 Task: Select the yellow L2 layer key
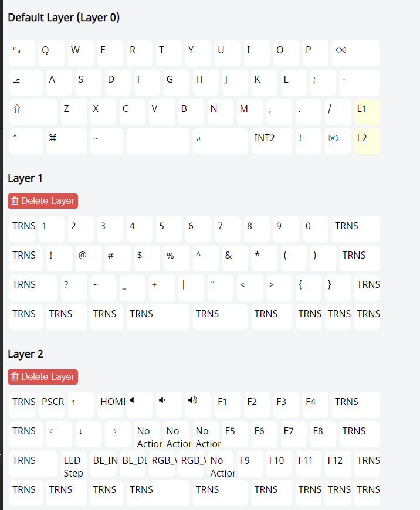click(x=367, y=141)
